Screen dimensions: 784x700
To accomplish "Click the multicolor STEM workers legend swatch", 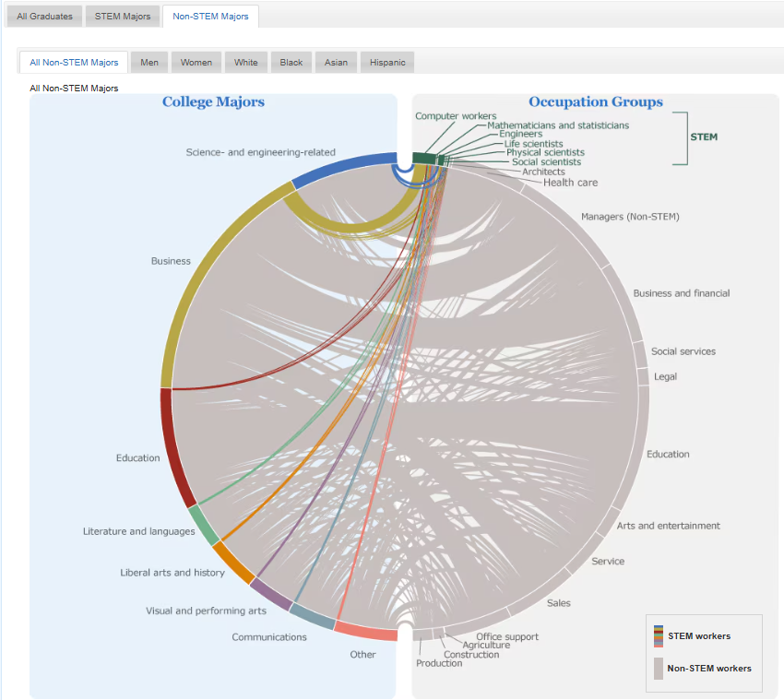I will 659,635.
